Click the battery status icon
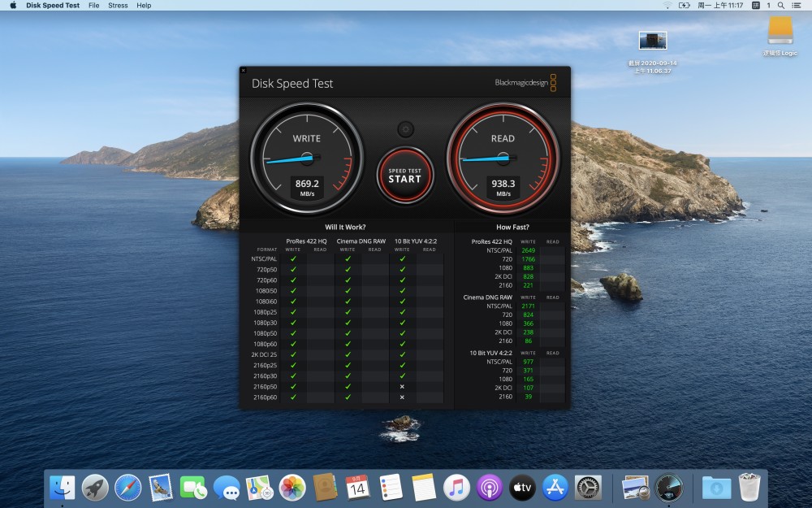This screenshot has width=812, height=508. (684, 5)
